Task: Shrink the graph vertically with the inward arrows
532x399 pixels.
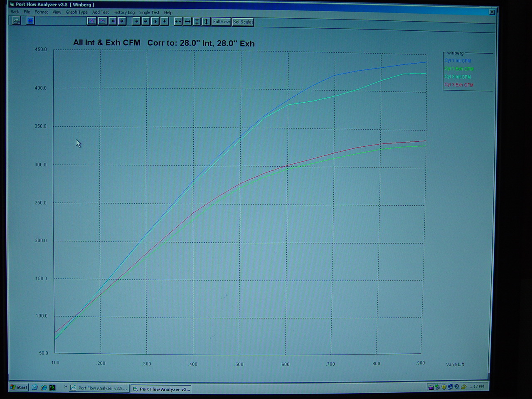Action: [x=197, y=21]
